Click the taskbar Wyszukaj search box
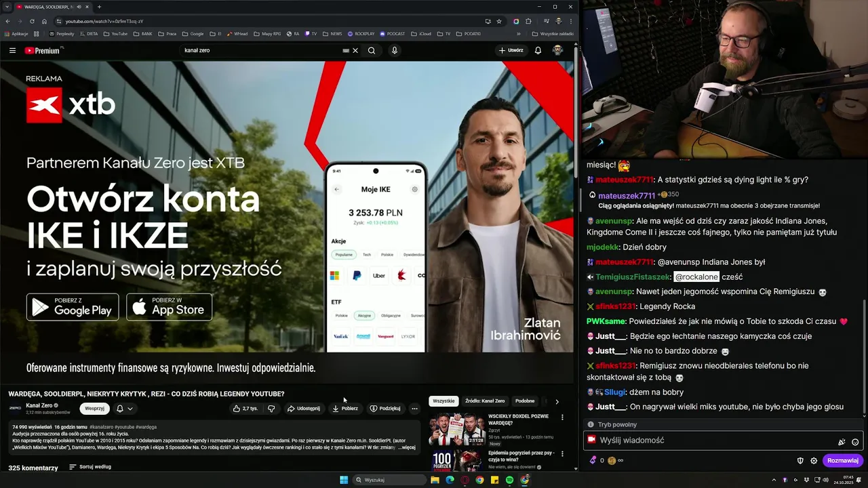The height and width of the screenshot is (488, 868). [x=390, y=480]
